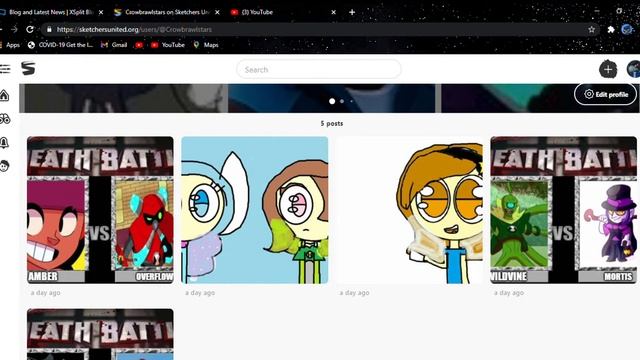Image resolution: width=640 pixels, height=360 pixels.
Task: Open the user avatar in the site header
Action: (633, 69)
